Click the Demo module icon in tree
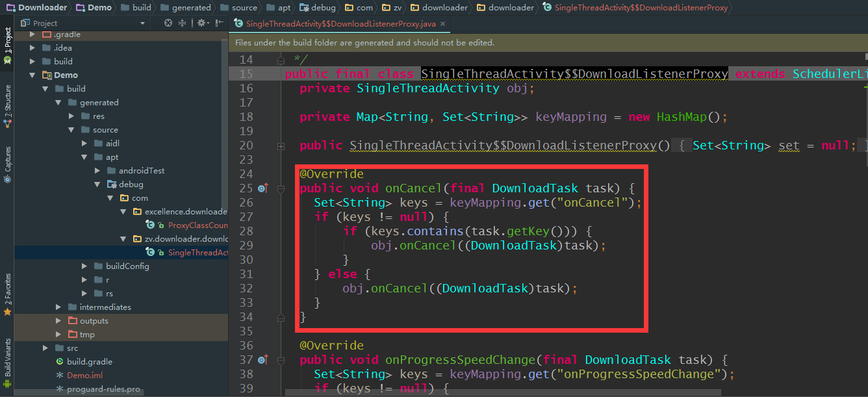The image size is (868, 397). tap(46, 75)
